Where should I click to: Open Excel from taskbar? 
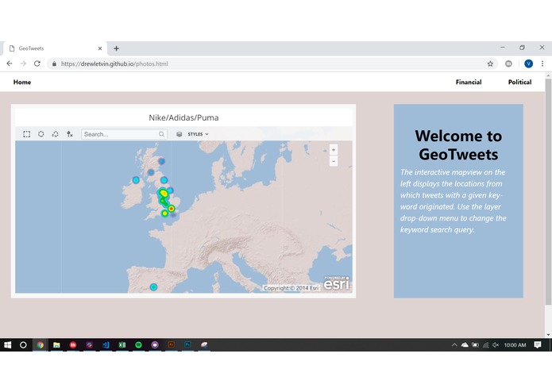(122, 345)
